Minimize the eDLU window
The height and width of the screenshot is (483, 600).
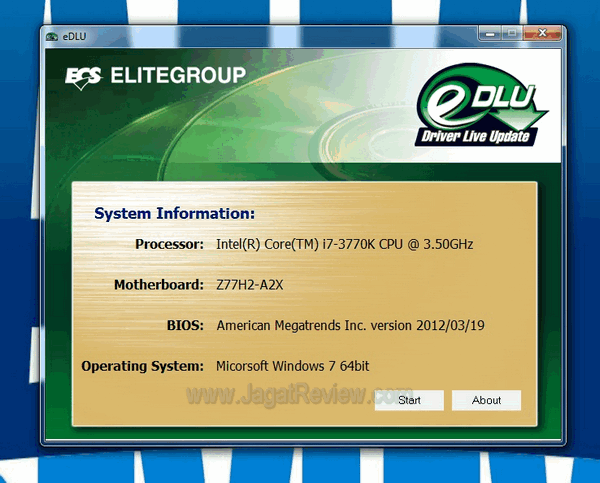[490, 34]
